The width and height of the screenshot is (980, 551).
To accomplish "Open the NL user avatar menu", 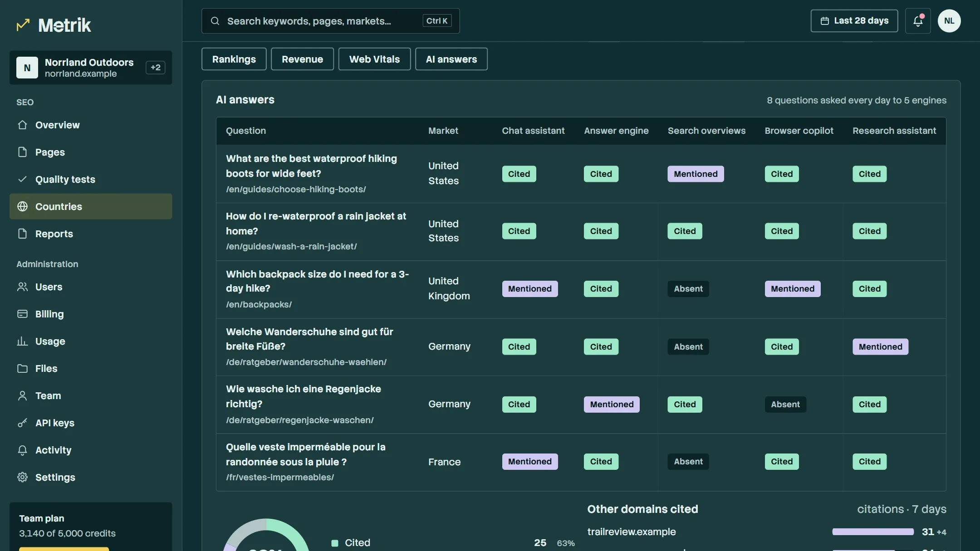I will click(x=949, y=21).
